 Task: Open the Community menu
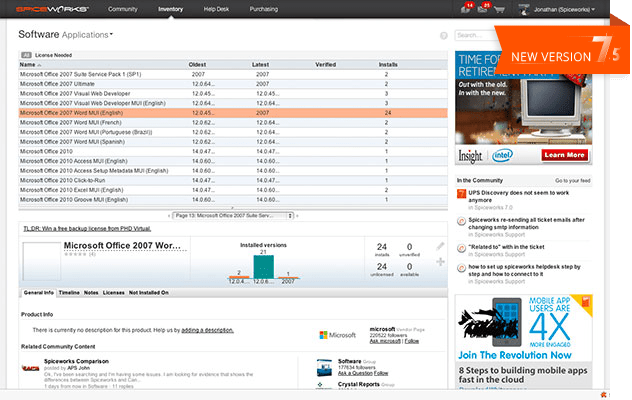[123, 9]
